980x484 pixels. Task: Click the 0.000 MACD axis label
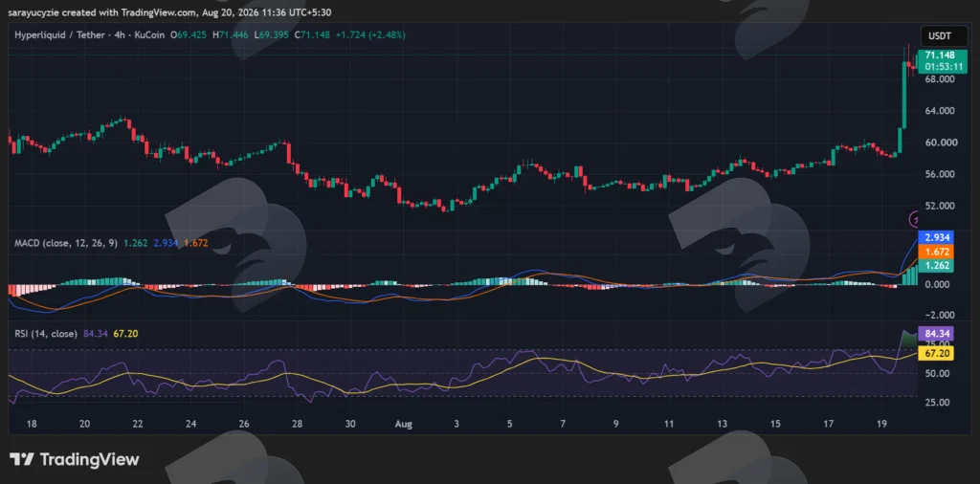[938, 284]
